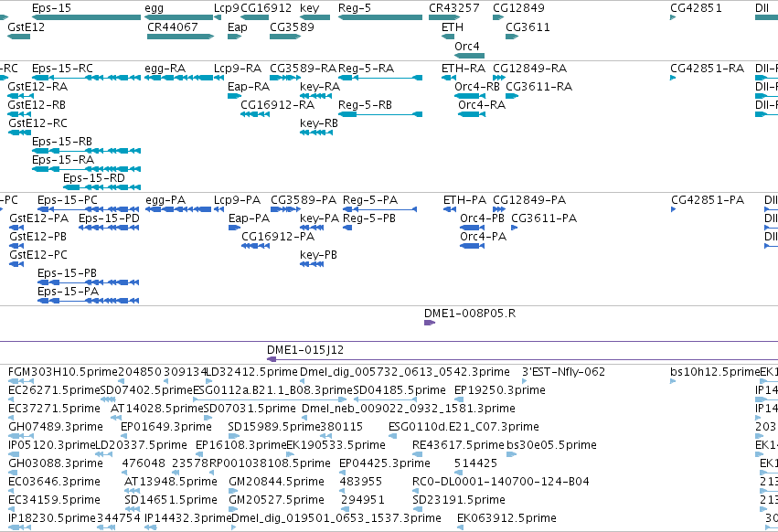778x532 pixels.
Task: Select the DME1-015J12 clone label
Action: pos(305,350)
